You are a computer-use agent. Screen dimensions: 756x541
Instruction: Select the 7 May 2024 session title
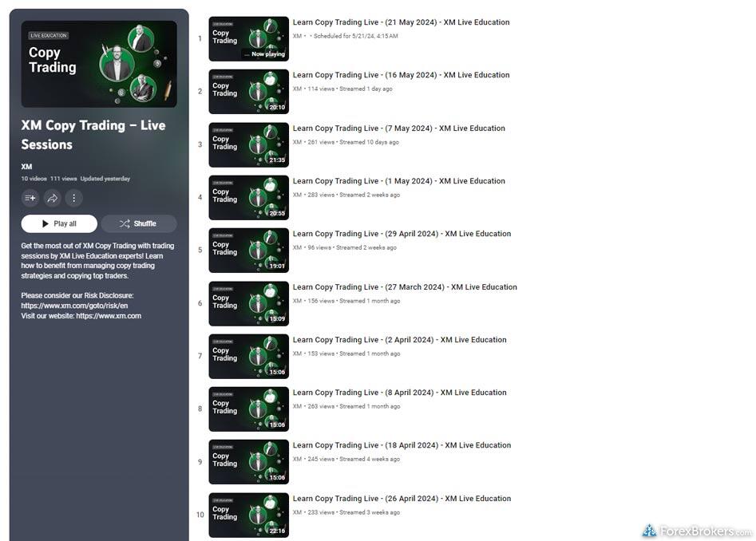click(x=398, y=128)
